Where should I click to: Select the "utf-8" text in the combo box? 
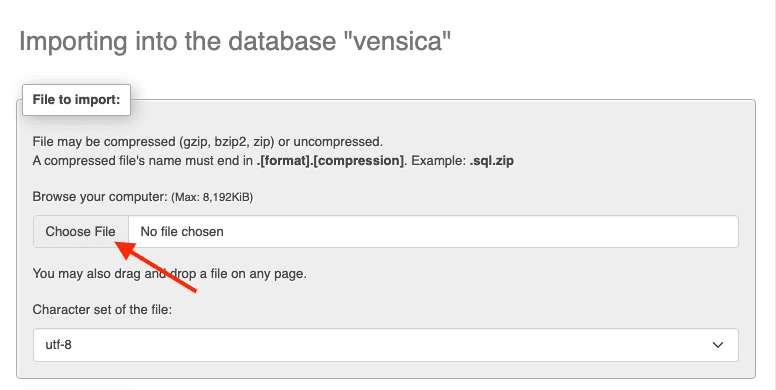[58, 345]
